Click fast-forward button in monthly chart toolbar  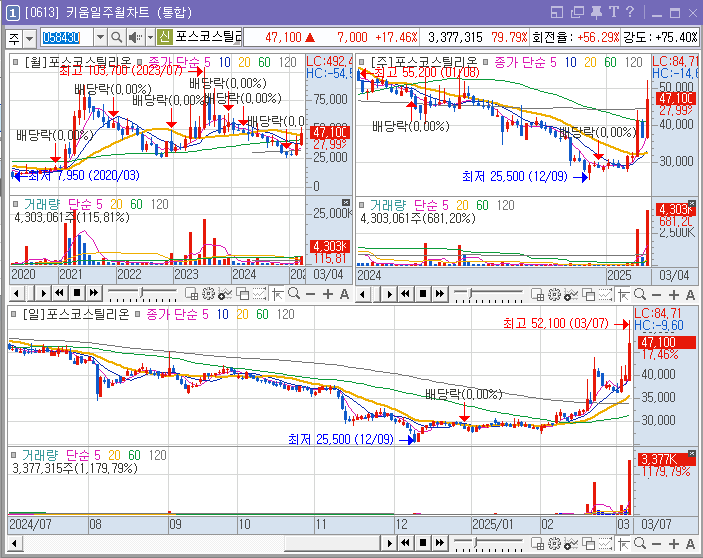point(94,294)
